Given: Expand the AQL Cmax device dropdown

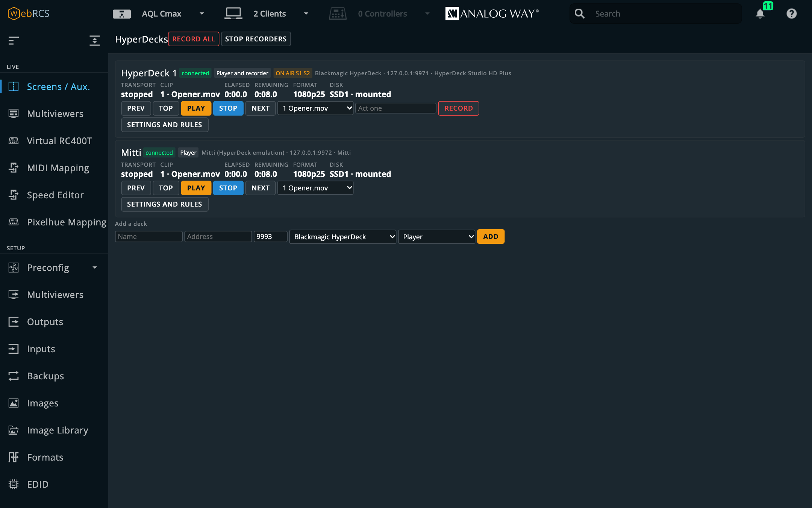Looking at the screenshot, I should point(202,14).
